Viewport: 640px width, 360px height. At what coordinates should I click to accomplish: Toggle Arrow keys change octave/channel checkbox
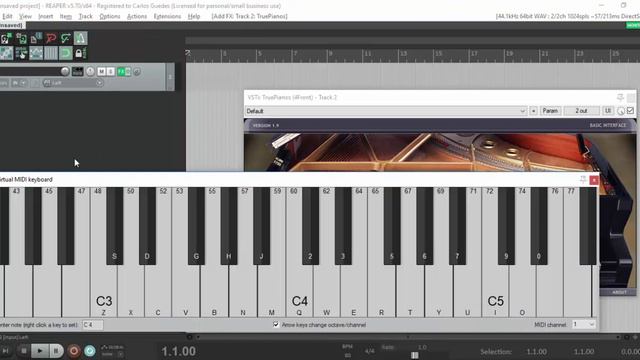pos(276,325)
